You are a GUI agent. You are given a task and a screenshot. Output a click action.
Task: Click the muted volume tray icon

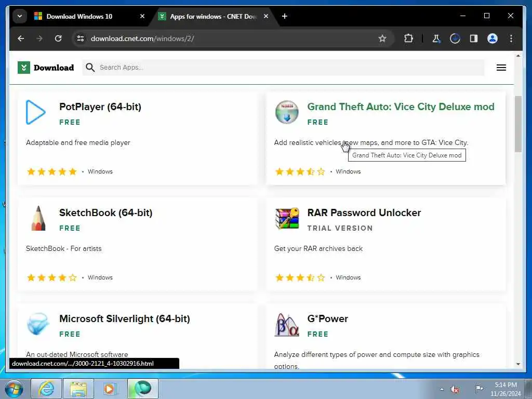pyautogui.click(x=455, y=389)
